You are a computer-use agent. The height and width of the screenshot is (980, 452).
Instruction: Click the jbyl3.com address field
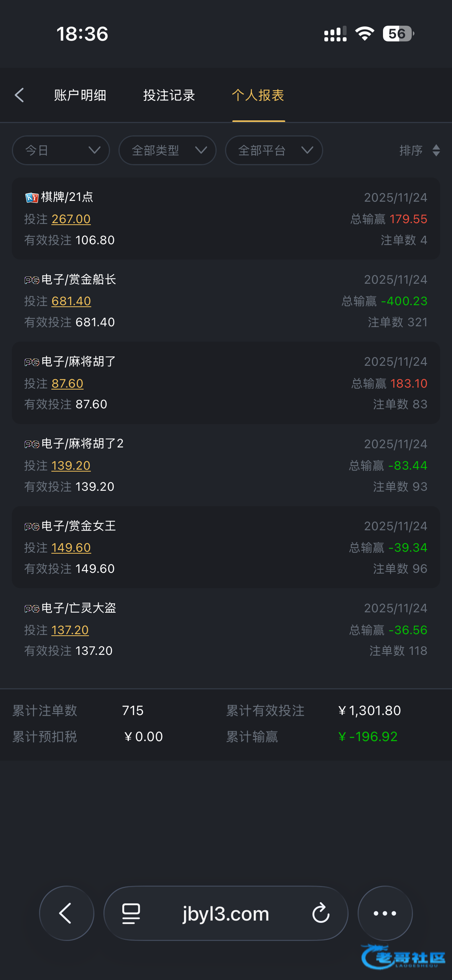226,913
